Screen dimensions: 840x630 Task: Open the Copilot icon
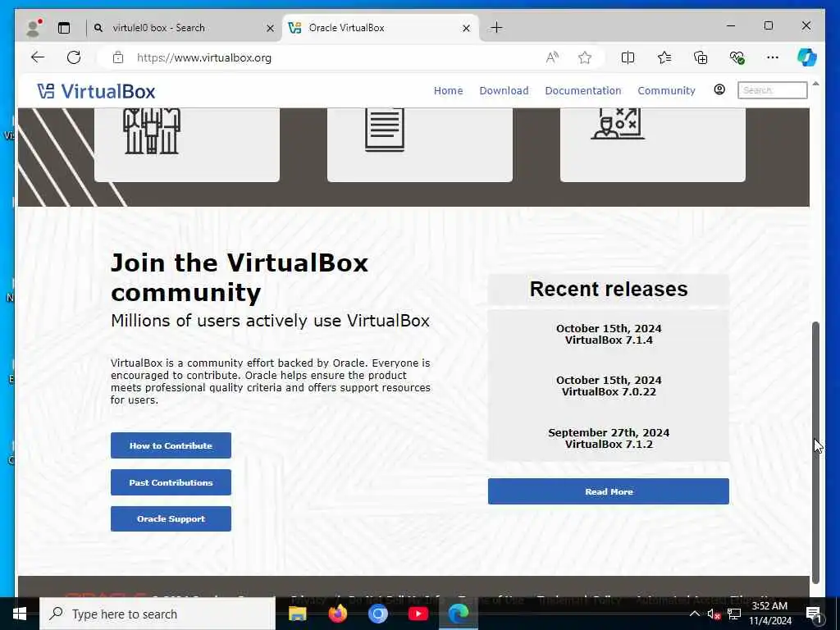tap(807, 57)
